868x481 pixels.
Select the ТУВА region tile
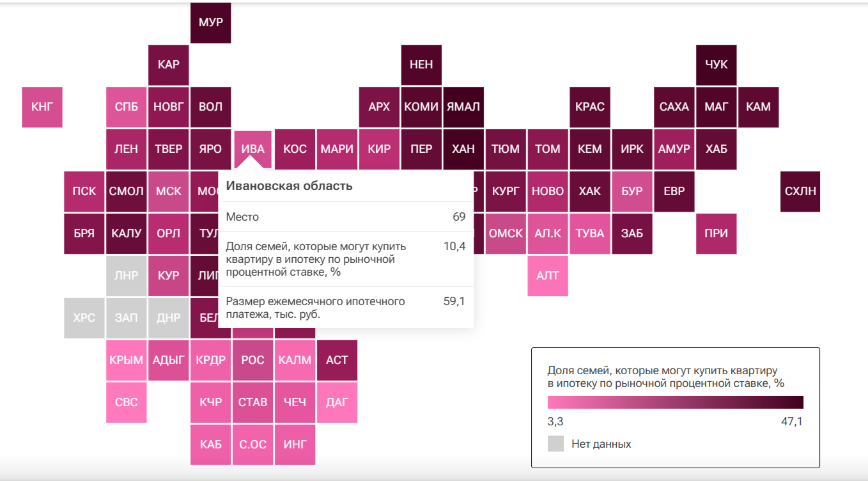tap(590, 233)
